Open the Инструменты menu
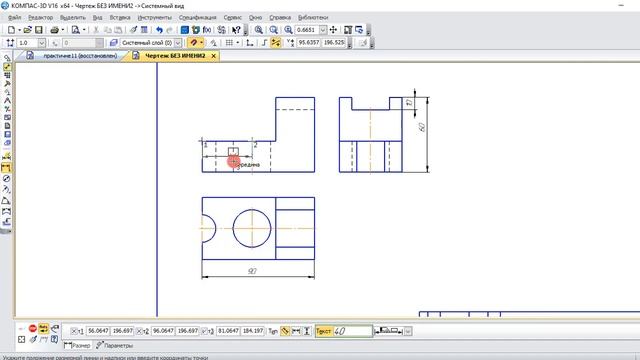This screenshot has width=640, height=360. [x=155, y=18]
